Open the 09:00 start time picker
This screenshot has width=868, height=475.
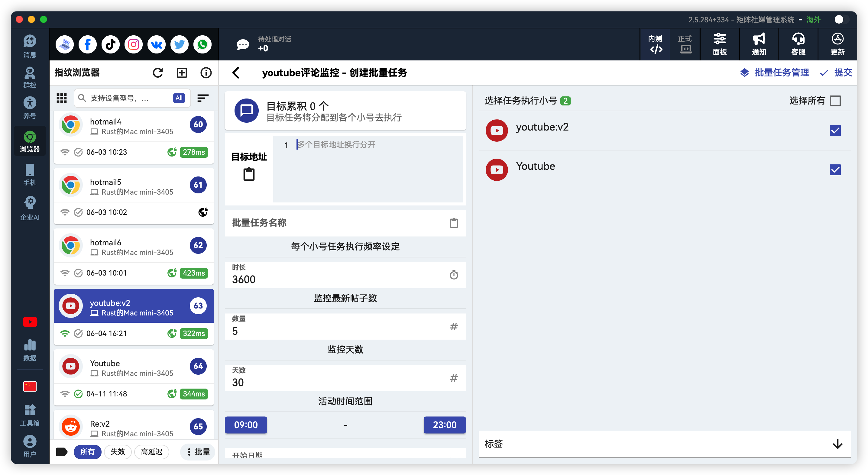[x=246, y=425]
